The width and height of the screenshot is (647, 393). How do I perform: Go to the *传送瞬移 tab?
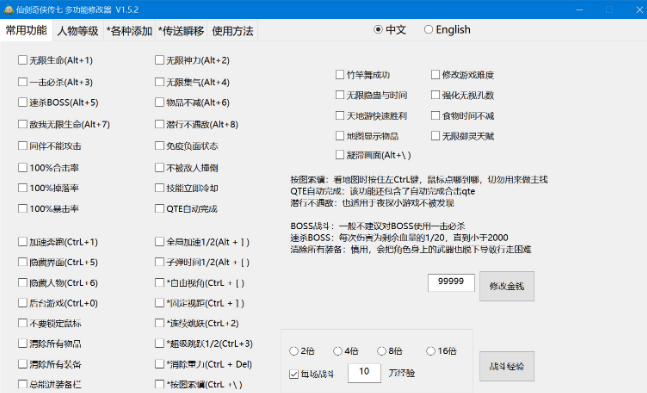coord(181,31)
